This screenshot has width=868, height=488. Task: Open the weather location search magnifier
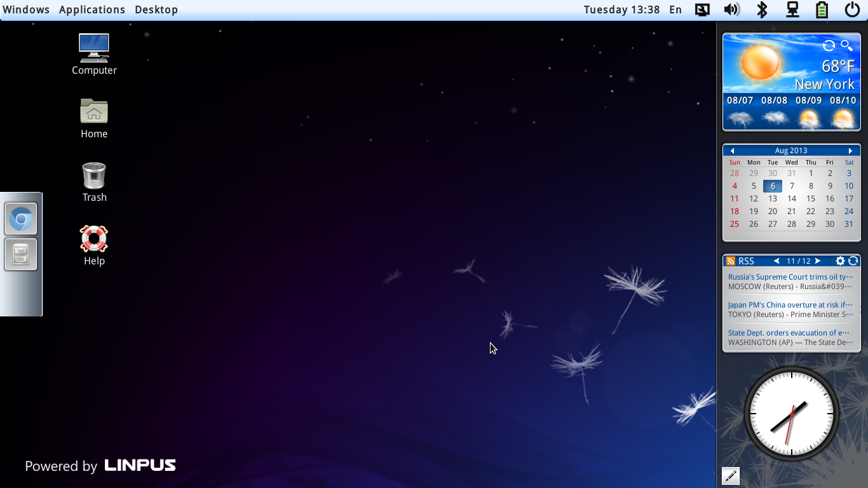coord(846,45)
